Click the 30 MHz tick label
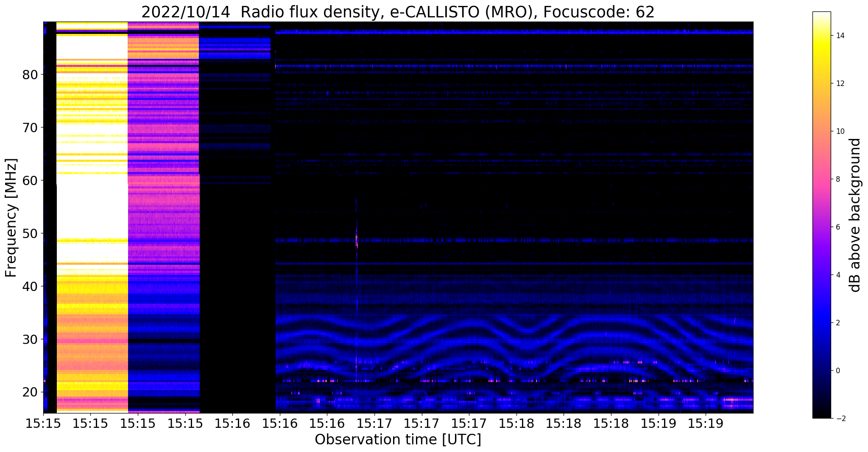Screen dimensions: 868x452 [30, 339]
